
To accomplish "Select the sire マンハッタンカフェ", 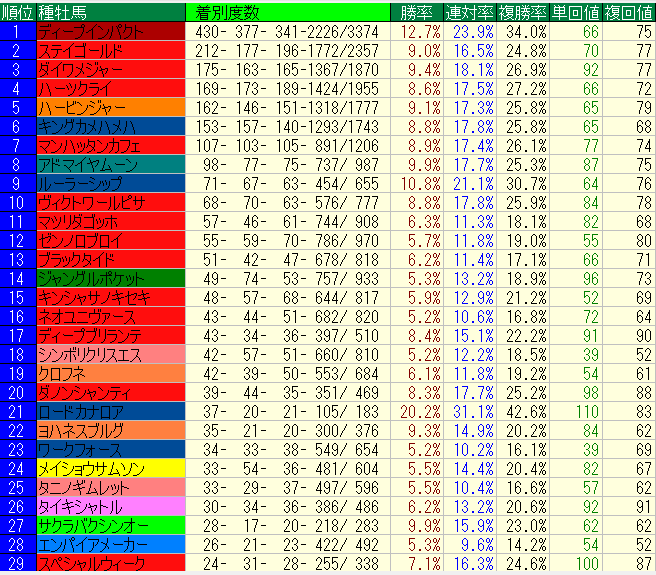I will (111, 146).
